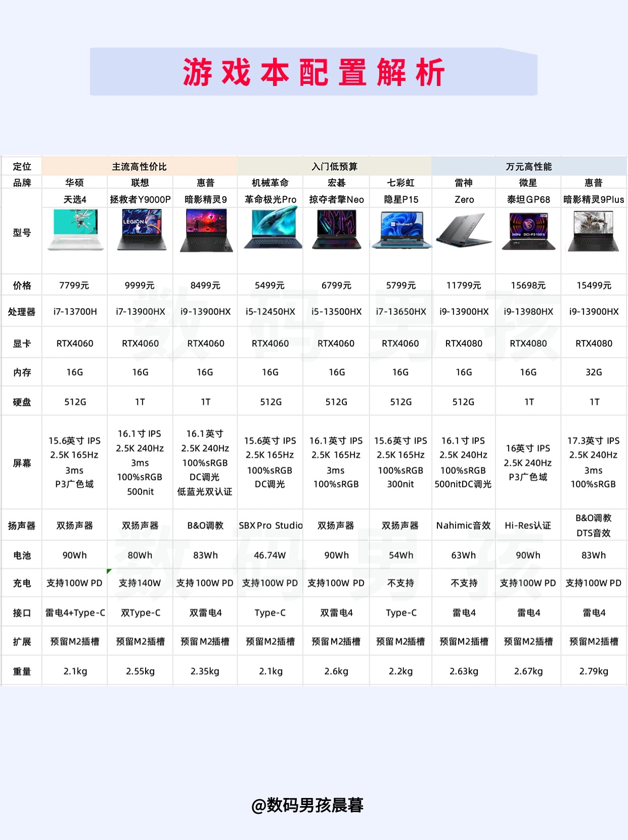Screen dimensions: 628x840
Task: Open the 革命极光Pro whale wallpaper laptop image
Action: pyautogui.click(x=271, y=230)
